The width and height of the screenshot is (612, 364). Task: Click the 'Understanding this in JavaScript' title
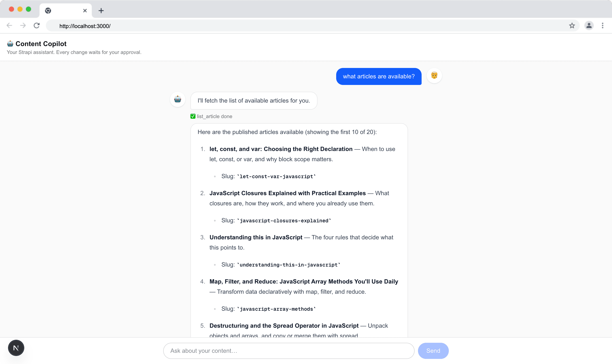(x=256, y=237)
